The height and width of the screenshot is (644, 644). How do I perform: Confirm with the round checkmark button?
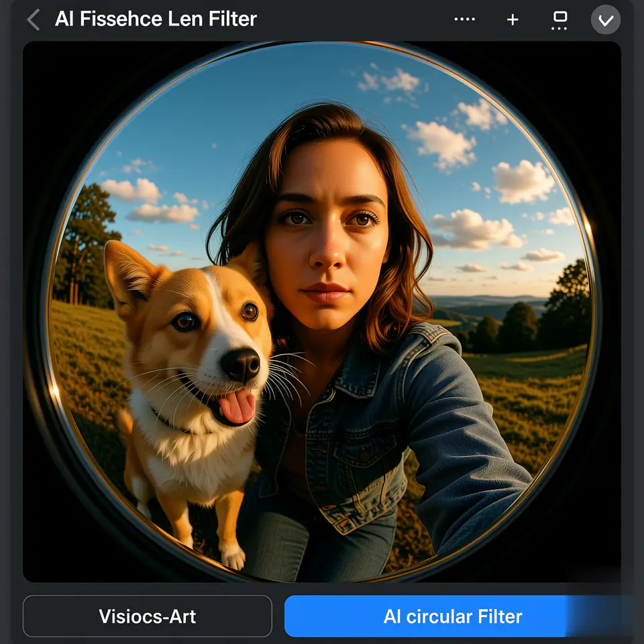(x=605, y=19)
